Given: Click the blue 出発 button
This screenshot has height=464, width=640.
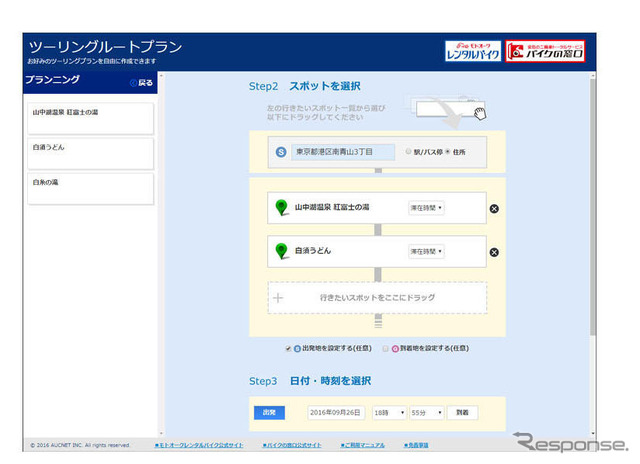Looking at the screenshot, I should [x=269, y=413].
